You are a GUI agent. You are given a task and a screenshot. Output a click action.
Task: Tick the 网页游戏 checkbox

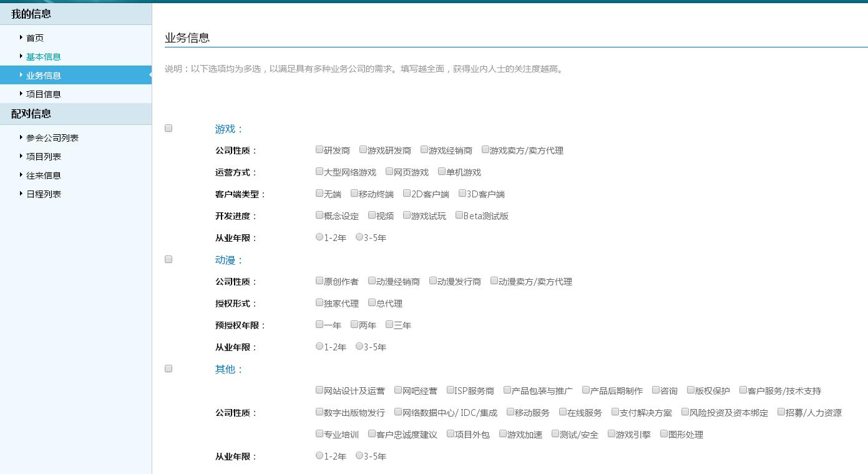[x=389, y=171]
